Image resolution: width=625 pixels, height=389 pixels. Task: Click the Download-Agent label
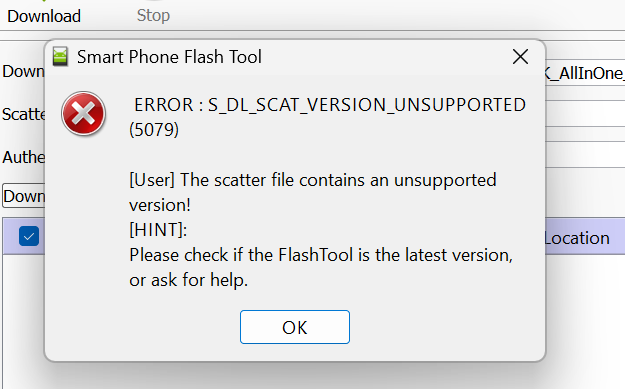point(23,72)
